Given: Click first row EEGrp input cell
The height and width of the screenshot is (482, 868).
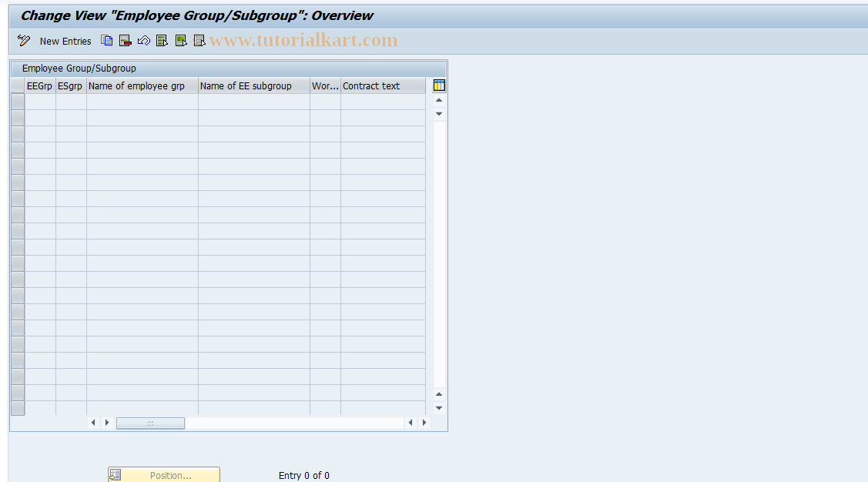Looking at the screenshot, I should tap(40, 102).
